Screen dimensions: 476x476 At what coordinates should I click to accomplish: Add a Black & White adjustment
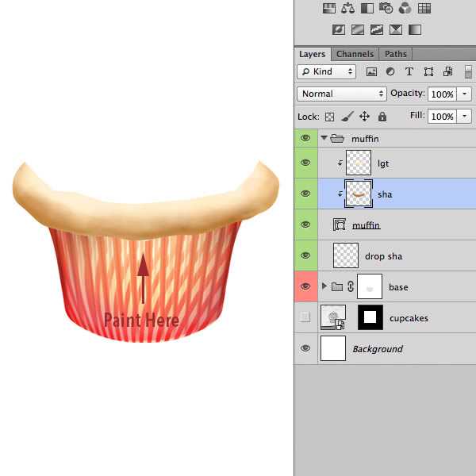point(367,9)
